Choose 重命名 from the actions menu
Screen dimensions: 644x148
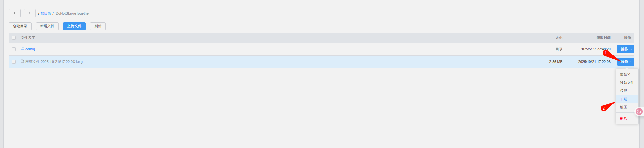(625, 75)
